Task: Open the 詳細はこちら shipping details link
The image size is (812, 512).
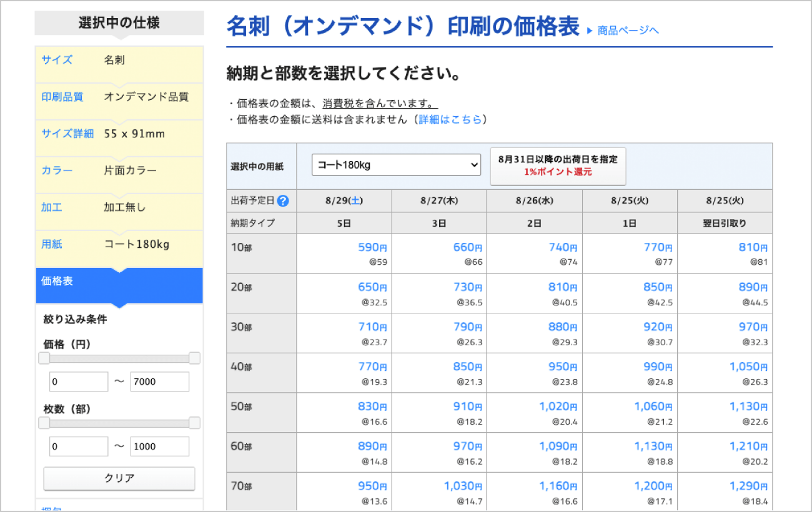Action: 450,119
